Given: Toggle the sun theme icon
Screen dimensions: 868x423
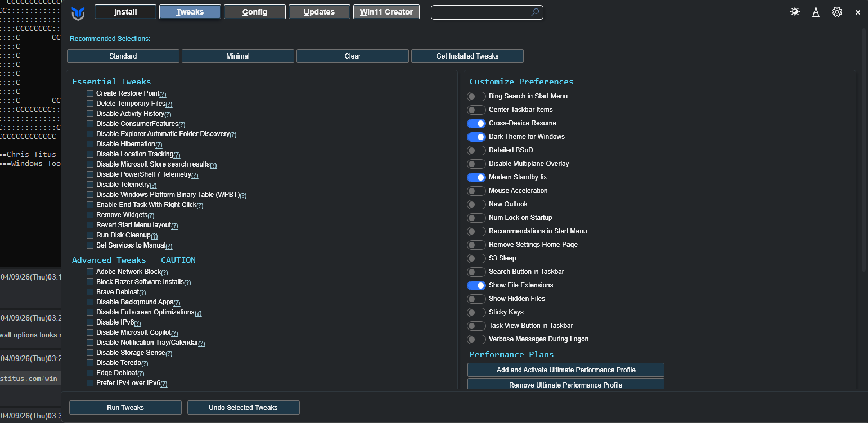Looking at the screenshot, I should 795,12.
